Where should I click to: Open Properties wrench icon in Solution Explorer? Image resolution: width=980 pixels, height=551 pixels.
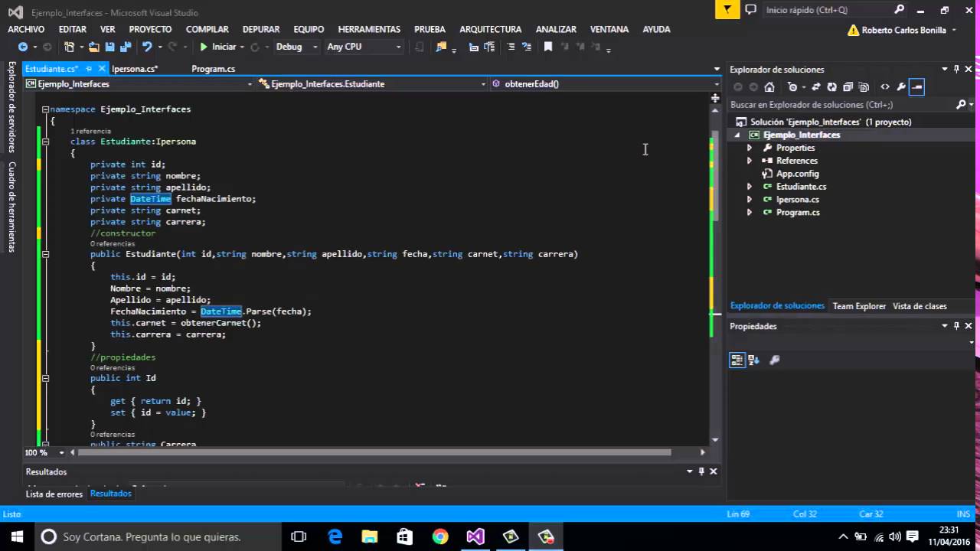click(901, 86)
